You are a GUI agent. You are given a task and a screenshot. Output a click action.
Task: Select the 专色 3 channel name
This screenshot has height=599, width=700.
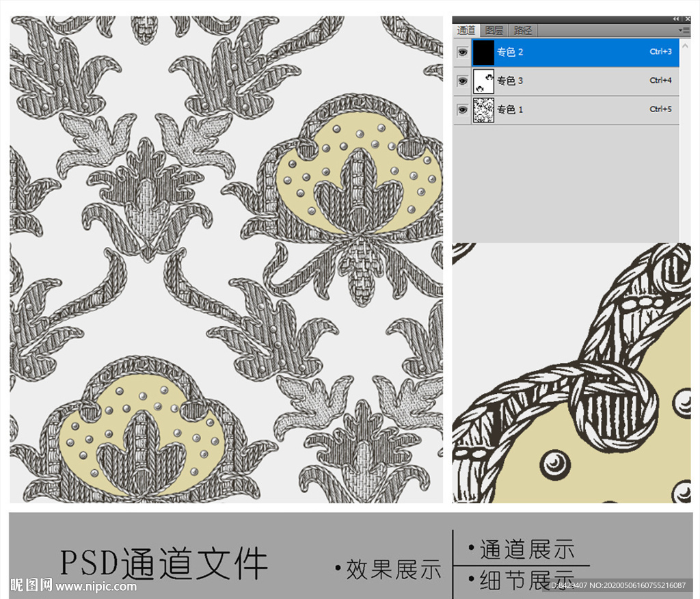point(510,81)
